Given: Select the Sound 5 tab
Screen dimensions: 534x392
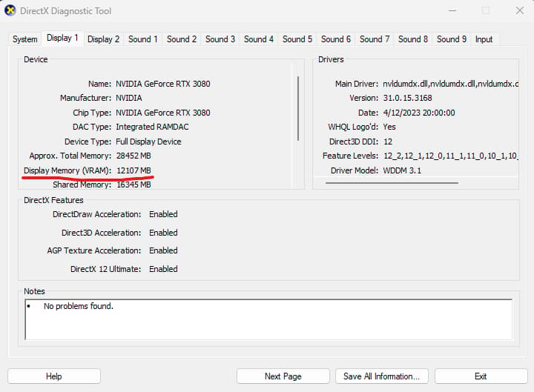Looking at the screenshot, I should (x=297, y=39).
